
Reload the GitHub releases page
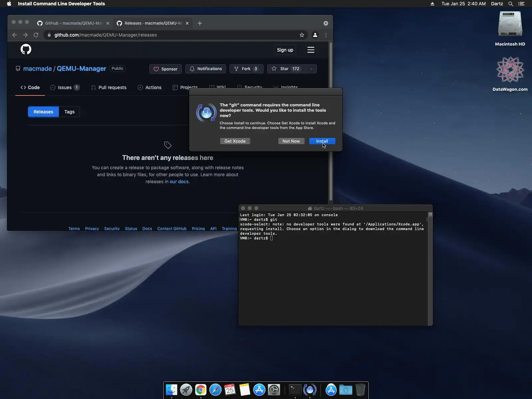(x=36, y=35)
